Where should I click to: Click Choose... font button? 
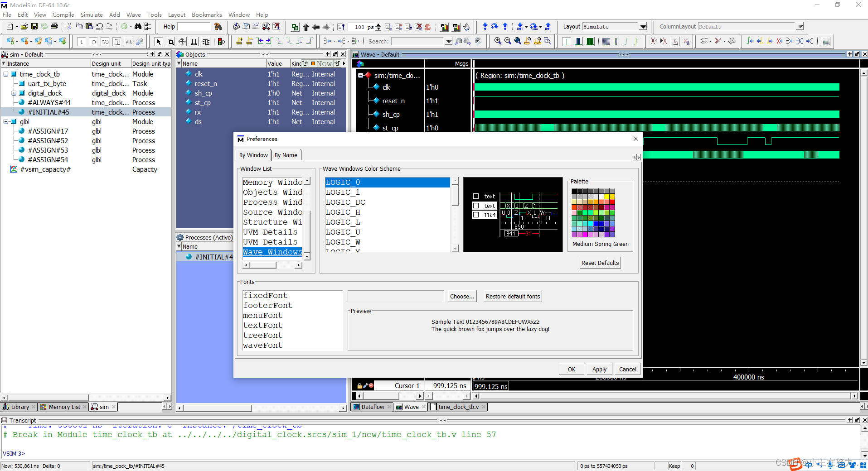pos(462,296)
